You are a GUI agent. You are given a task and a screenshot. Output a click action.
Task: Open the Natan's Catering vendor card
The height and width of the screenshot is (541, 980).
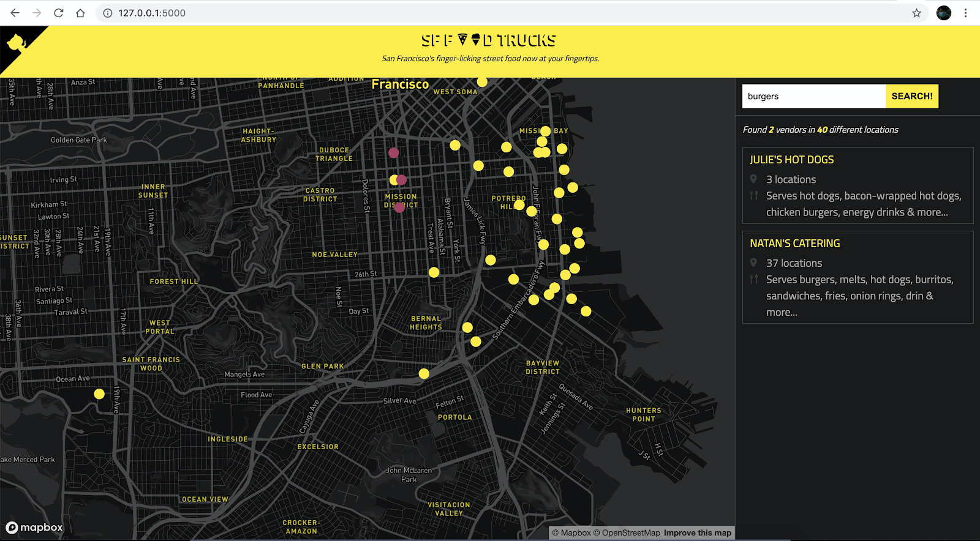(858, 277)
